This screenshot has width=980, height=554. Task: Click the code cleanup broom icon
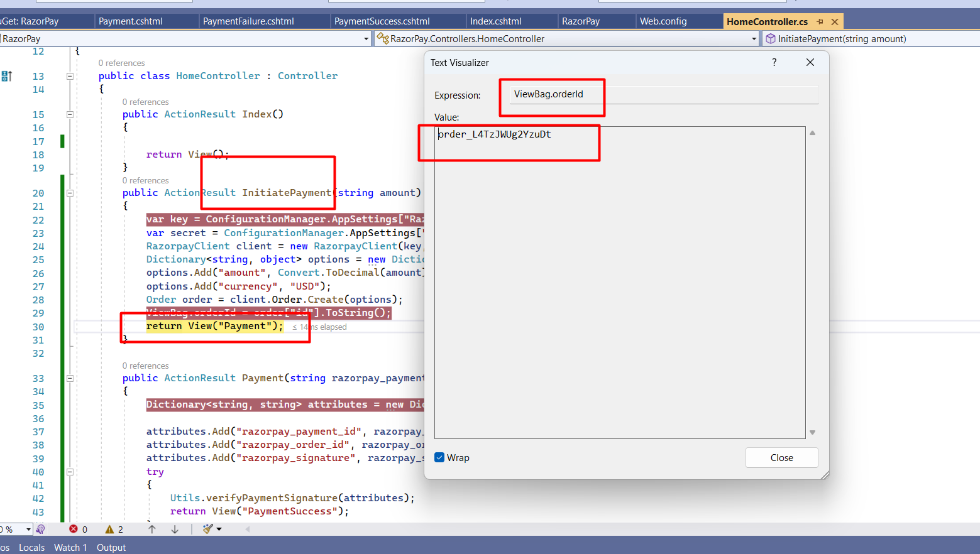tap(208, 529)
